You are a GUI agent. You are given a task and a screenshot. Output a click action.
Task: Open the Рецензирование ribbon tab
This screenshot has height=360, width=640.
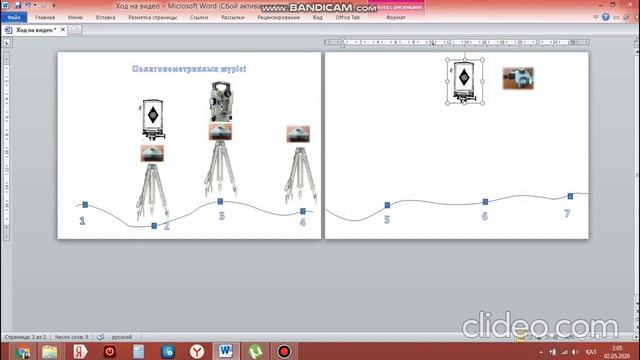pyautogui.click(x=278, y=18)
